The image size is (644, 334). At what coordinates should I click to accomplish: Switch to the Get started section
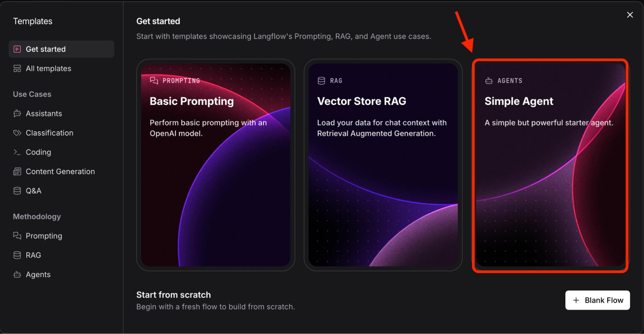(45, 49)
